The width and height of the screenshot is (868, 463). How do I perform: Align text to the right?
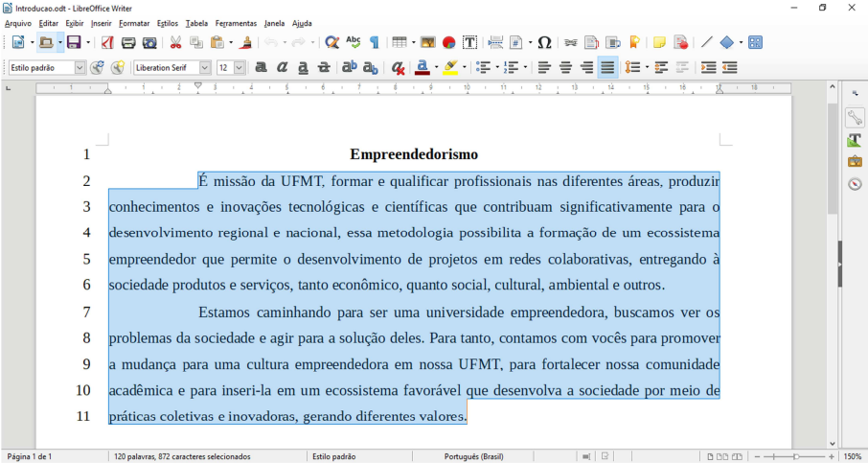(x=586, y=67)
